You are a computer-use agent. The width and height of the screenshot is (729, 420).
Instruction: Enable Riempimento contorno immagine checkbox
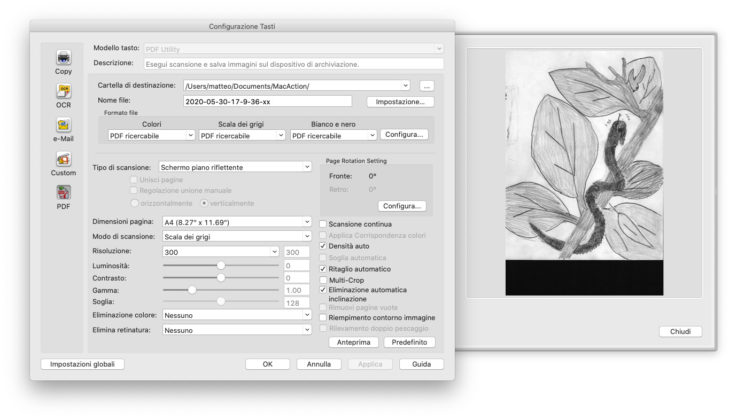[x=323, y=318]
